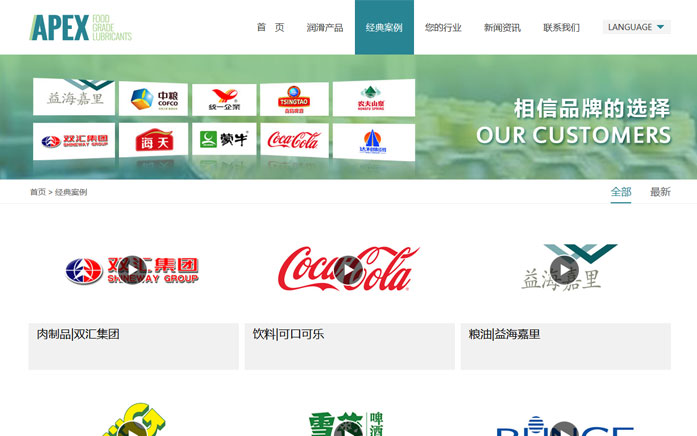This screenshot has height=436, width=697.
Task: Open the 饮料|可口可乐 case title
Action: [288, 334]
